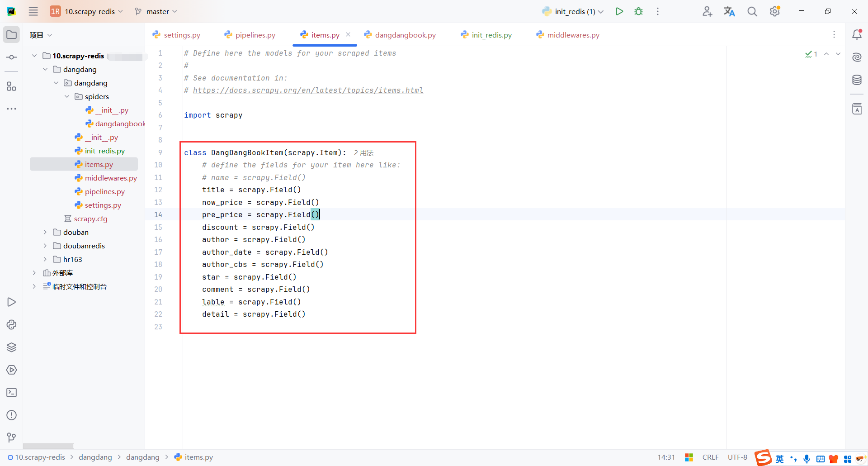Collapse the 10.scrapy-redis root folder

pyautogui.click(x=34, y=56)
